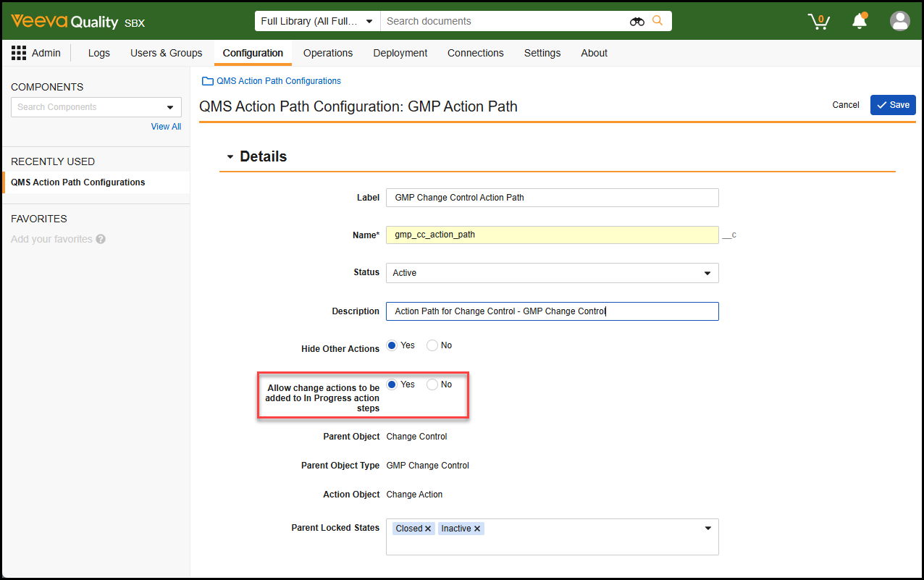Click the favorites help question icon
924x580 pixels.
[x=101, y=239]
